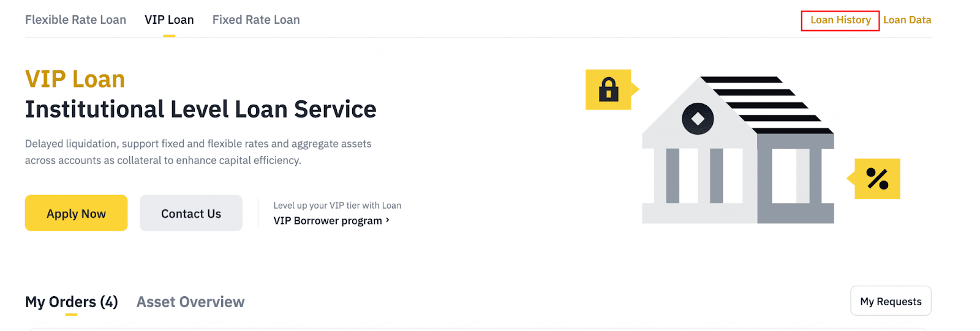This screenshot has width=980, height=331.
Task: Expand the VIP Borrower program chevron arrow
Action: click(388, 220)
